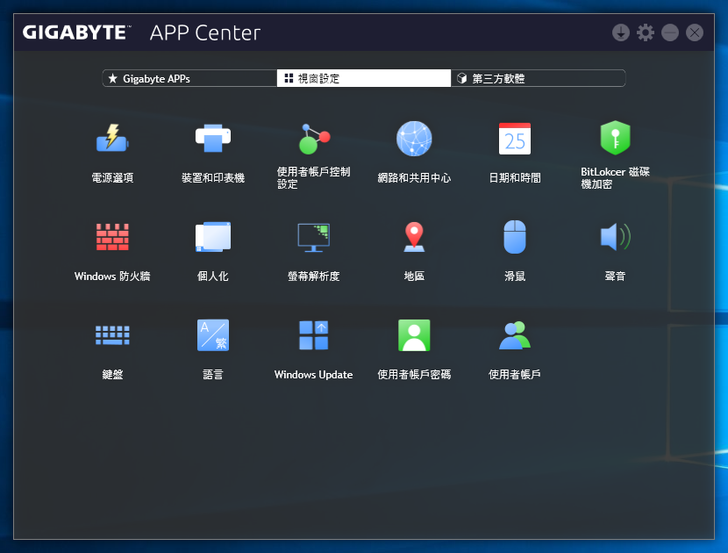This screenshot has height=553, width=728.
Task: Open the 電源選項 power options icon
Action: click(x=112, y=139)
